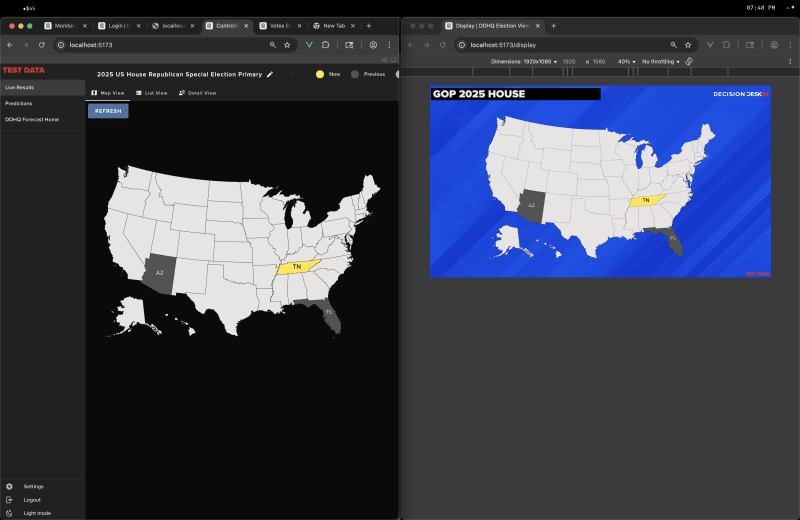Open the Map View tab
Screen dimensions: 800x520
pyautogui.click(x=108, y=93)
